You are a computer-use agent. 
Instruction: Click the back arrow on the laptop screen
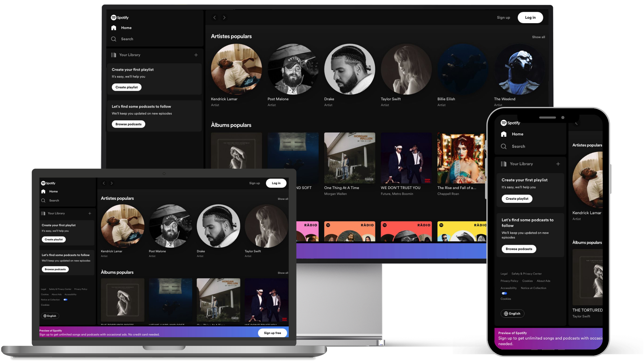click(x=104, y=183)
